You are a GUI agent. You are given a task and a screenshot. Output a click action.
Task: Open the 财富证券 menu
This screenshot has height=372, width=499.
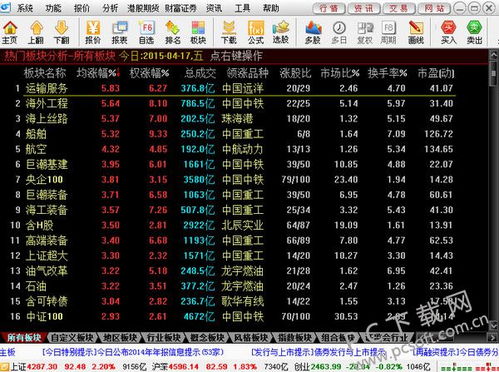coord(181,8)
